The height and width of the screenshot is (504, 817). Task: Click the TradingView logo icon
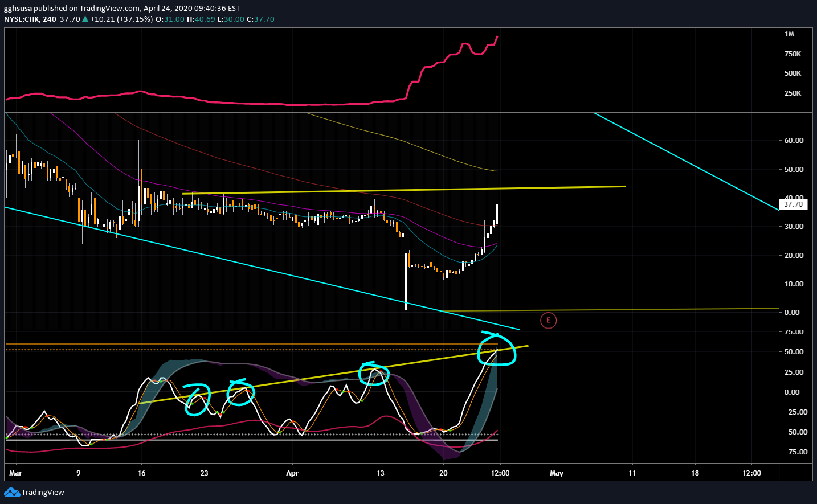[x=11, y=492]
